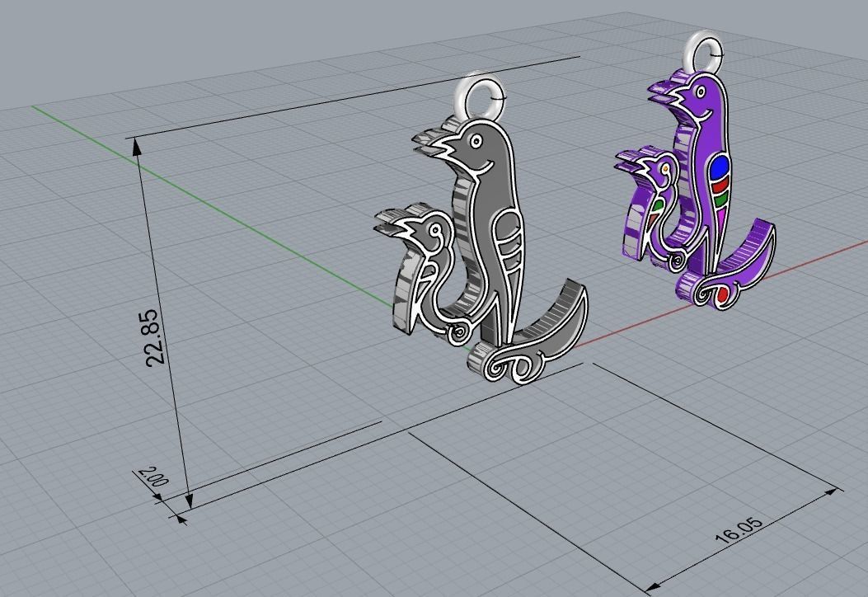Select the 2.00 thickness dimension text
The width and height of the screenshot is (868, 597).
click(152, 477)
